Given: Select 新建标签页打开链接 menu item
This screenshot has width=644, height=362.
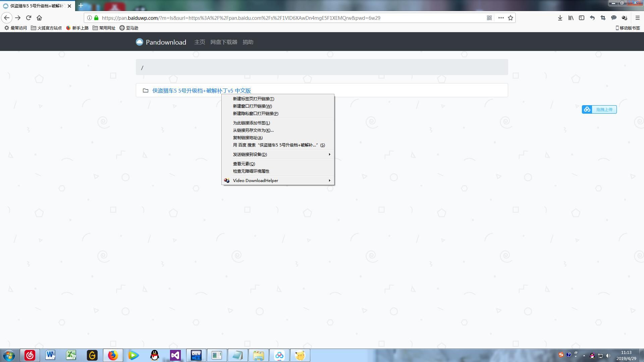Looking at the screenshot, I should 278,99.
